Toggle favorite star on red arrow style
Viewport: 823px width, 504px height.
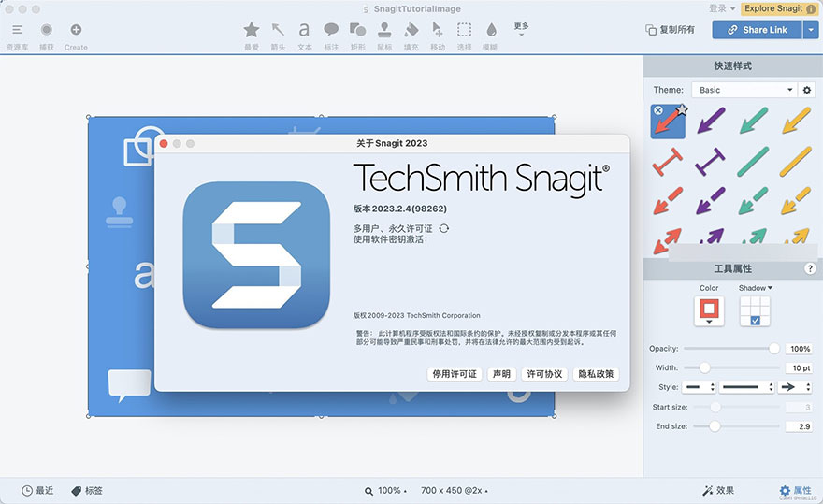pos(681,109)
